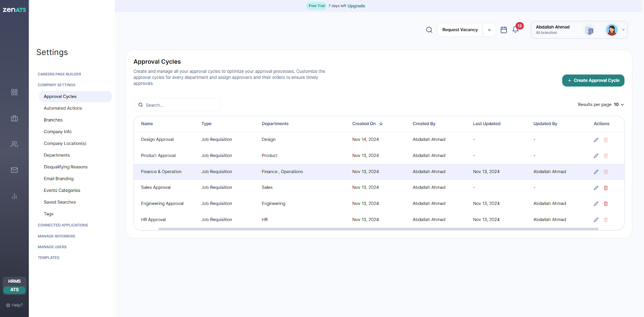Change results per page dropdown
Viewport: 644px width, 317px height.
coord(619,105)
